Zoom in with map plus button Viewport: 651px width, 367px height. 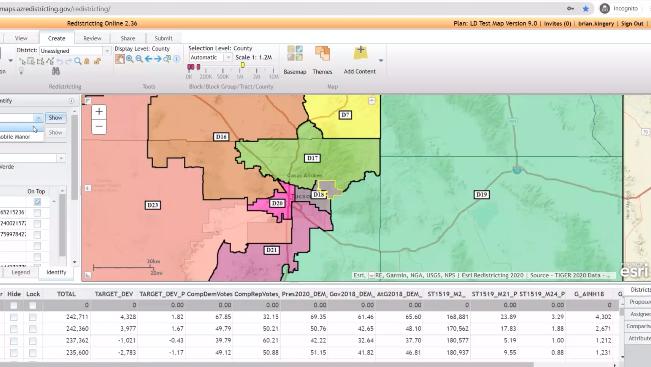pyautogui.click(x=99, y=112)
